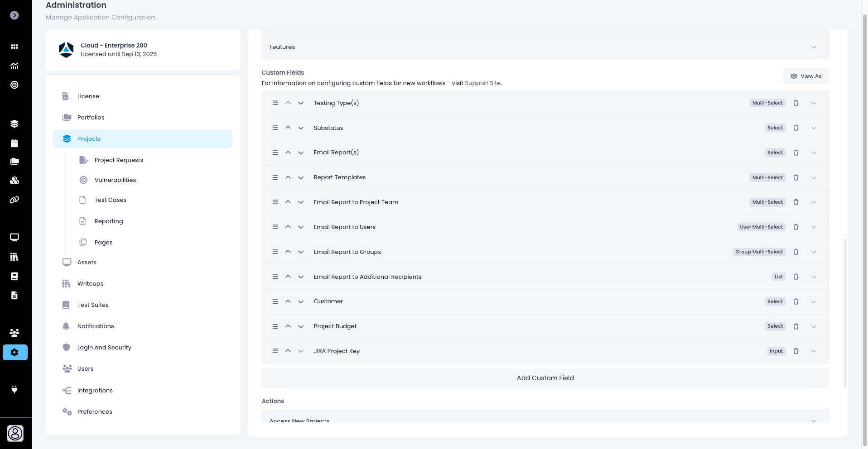Go to Integrations settings
The height and width of the screenshot is (449, 868).
coord(95,391)
